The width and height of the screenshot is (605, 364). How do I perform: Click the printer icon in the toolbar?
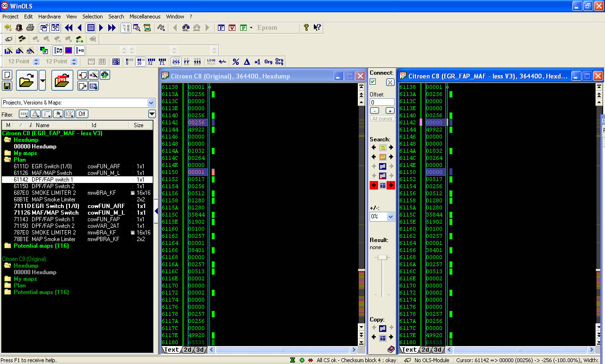pos(30,28)
